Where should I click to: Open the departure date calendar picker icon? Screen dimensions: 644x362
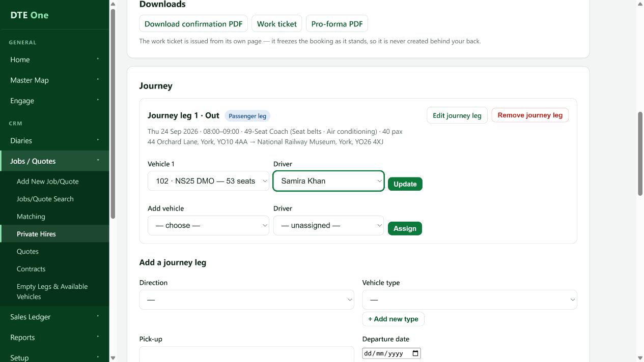tap(415, 353)
